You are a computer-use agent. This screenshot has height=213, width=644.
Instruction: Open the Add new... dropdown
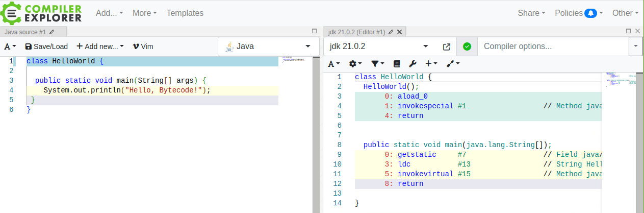point(100,46)
